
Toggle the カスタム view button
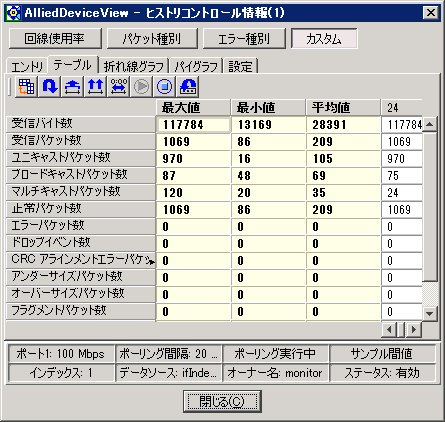pyautogui.click(x=324, y=39)
